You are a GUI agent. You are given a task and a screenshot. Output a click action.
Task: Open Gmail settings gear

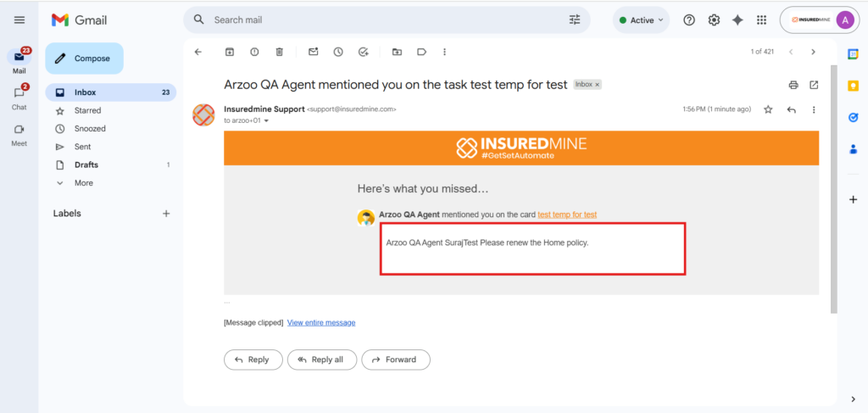714,20
